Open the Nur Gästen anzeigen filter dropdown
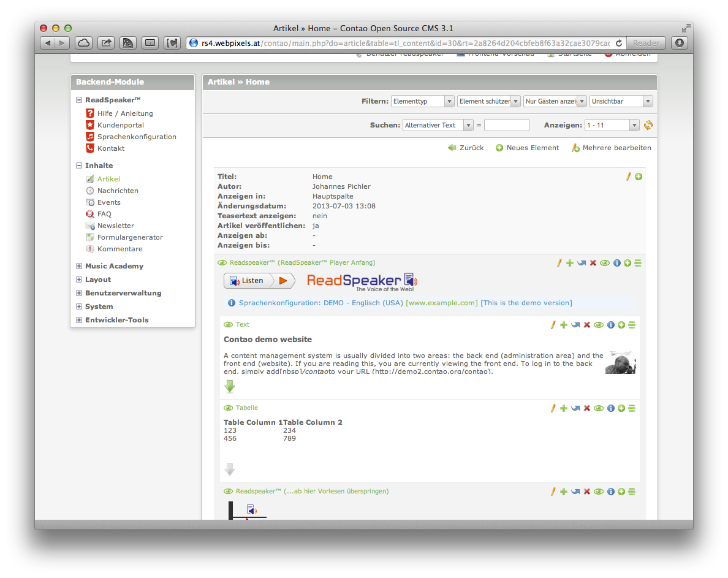Screen dimensions: 728x578 pos(555,101)
